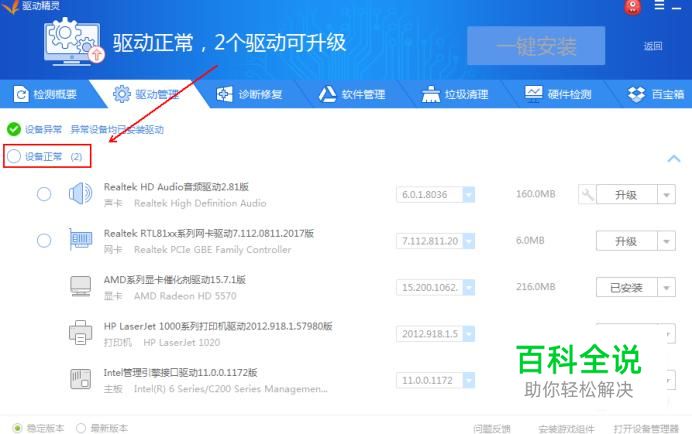Tick checkbox for Realtek HD Audio driver
692x434 pixels.
click(44, 194)
